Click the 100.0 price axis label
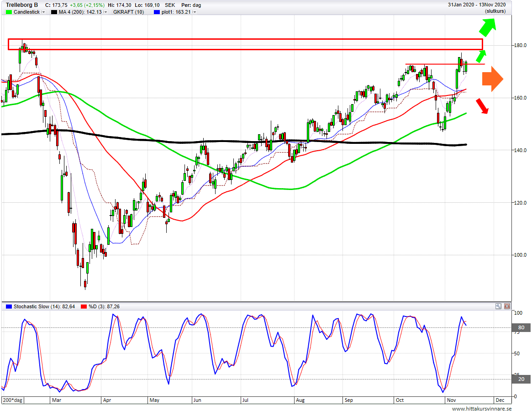This screenshot has width=532, height=411. [521, 255]
